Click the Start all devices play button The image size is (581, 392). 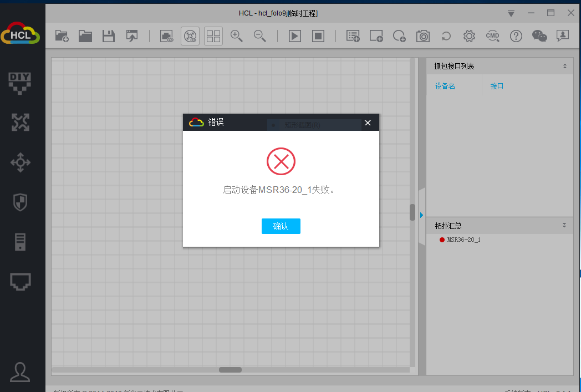295,36
